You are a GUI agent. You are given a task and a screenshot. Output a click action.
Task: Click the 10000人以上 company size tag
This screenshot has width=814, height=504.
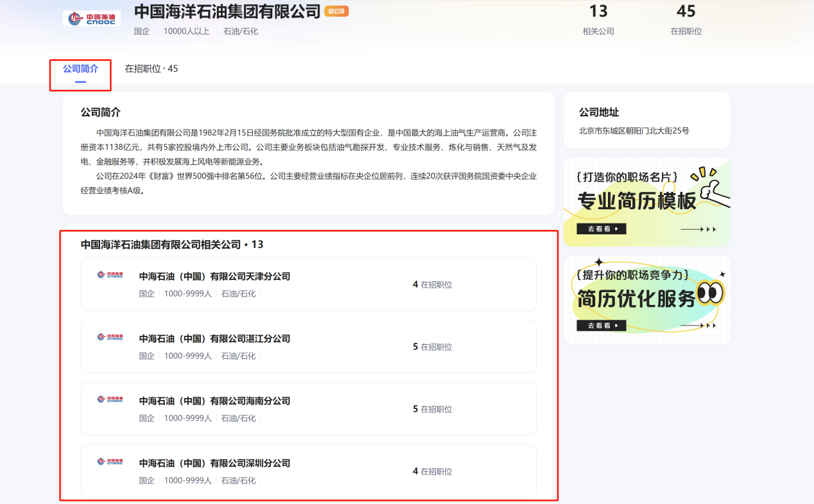tap(186, 31)
